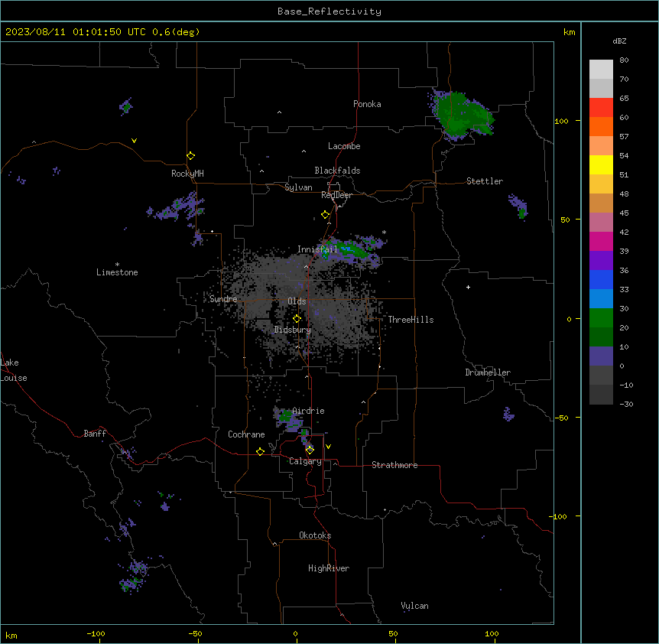
Task: Click the Lake Louise label
Action: pos(14,370)
